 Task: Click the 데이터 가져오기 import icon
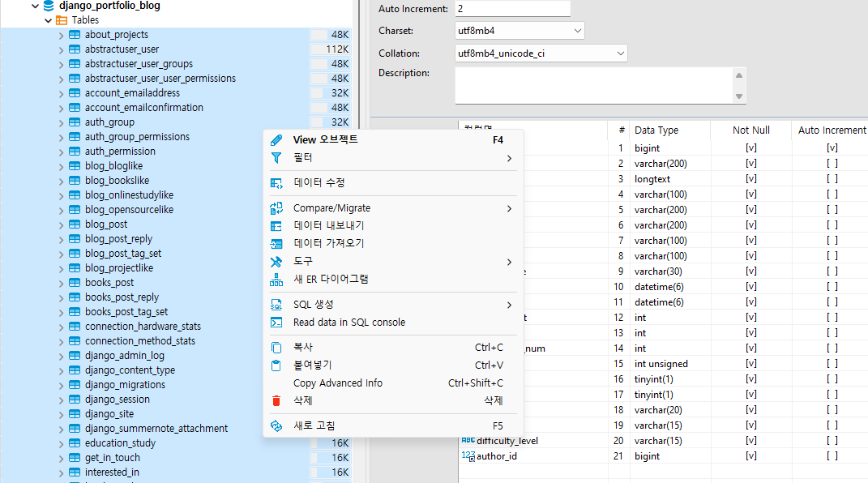[x=276, y=243]
